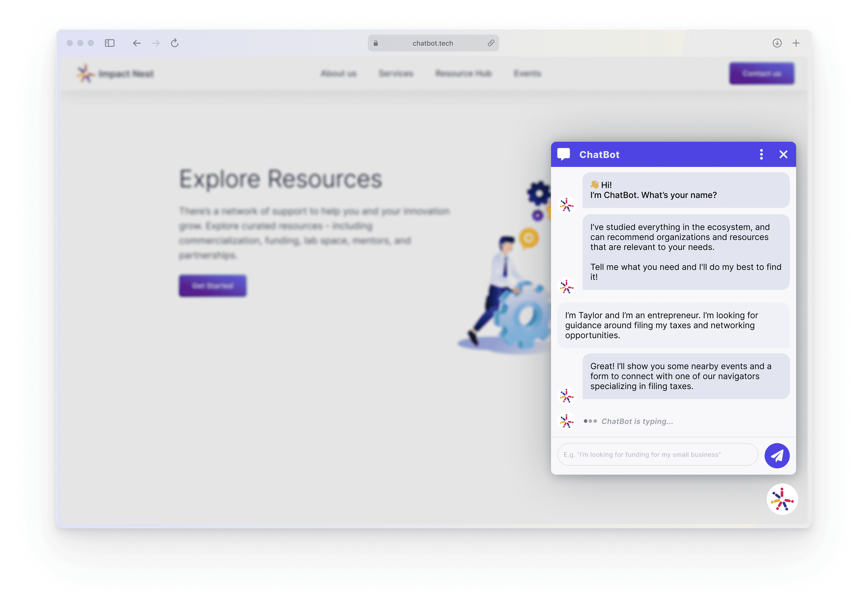
Task: Click the bot avatar beside the typing indicator
Action: tap(567, 421)
